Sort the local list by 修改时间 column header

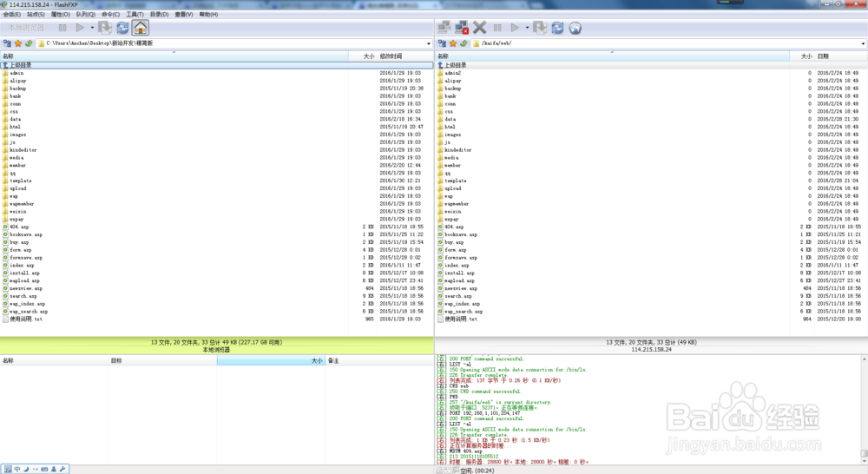[x=391, y=56]
